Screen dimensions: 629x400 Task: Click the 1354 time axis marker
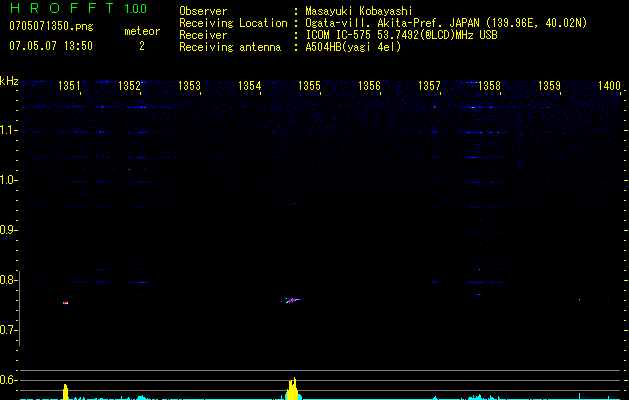[x=250, y=86]
